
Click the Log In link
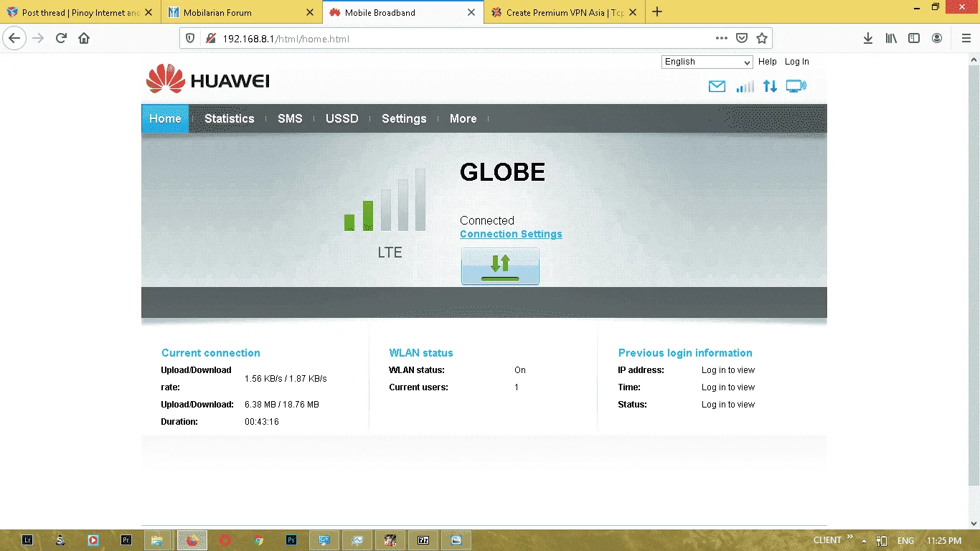[x=797, y=62]
